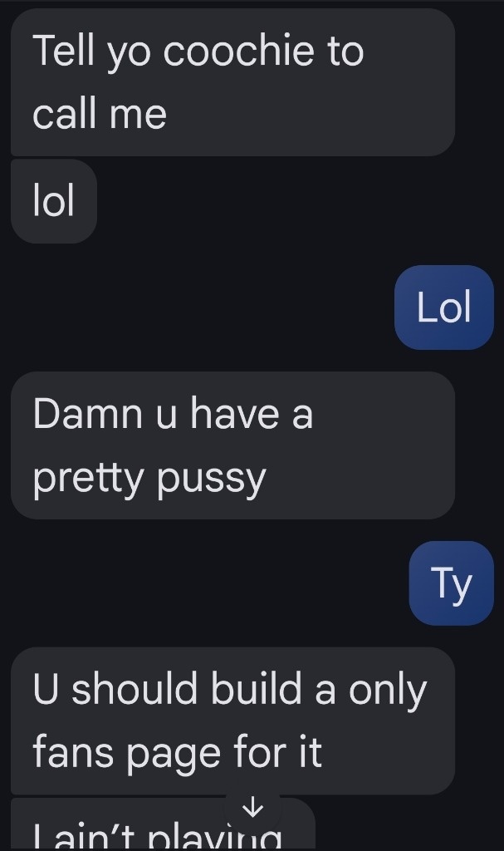Click the words "U should build"
This screenshot has width=504, height=851.
(167, 689)
